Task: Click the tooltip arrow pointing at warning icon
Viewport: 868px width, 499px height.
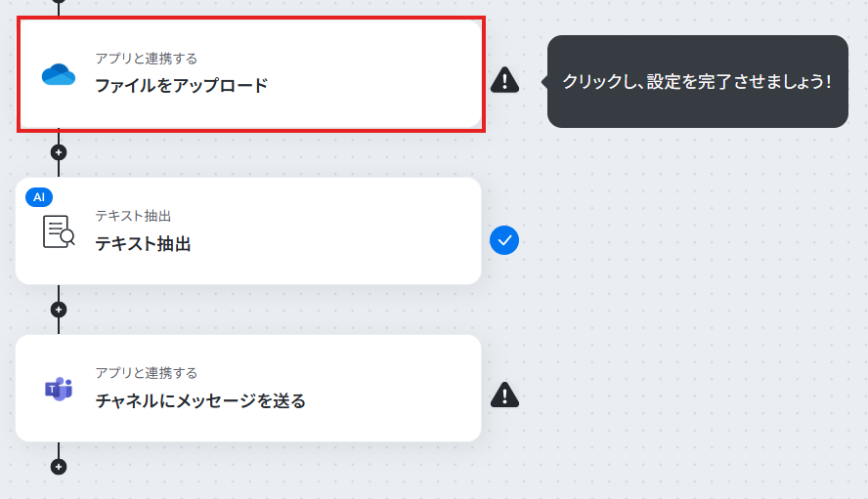Action: tap(544, 81)
